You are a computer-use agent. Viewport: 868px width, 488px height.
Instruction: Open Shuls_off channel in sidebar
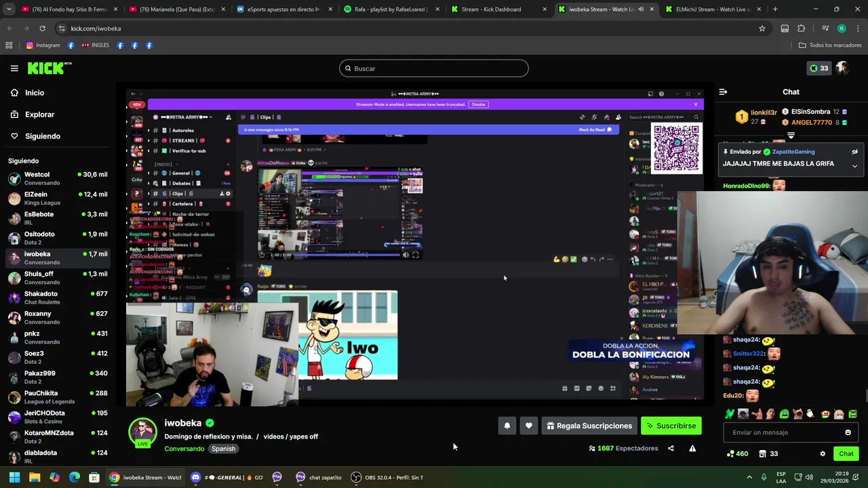pos(57,278)
